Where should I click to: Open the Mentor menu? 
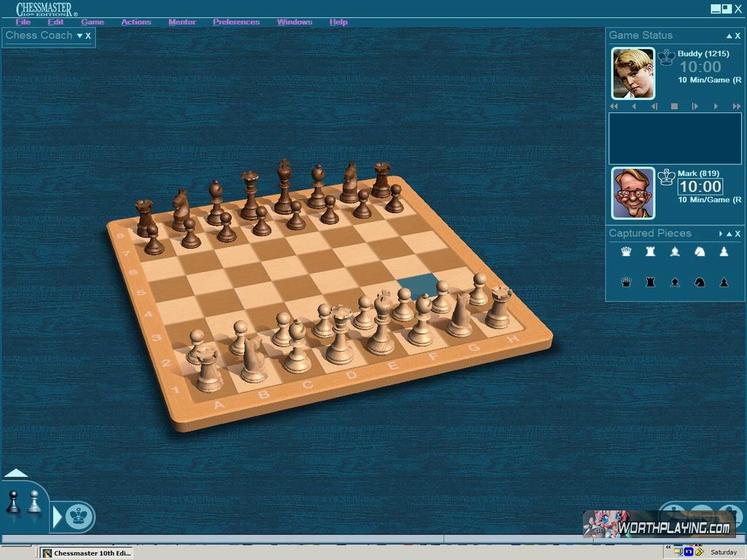click(182, 22)
